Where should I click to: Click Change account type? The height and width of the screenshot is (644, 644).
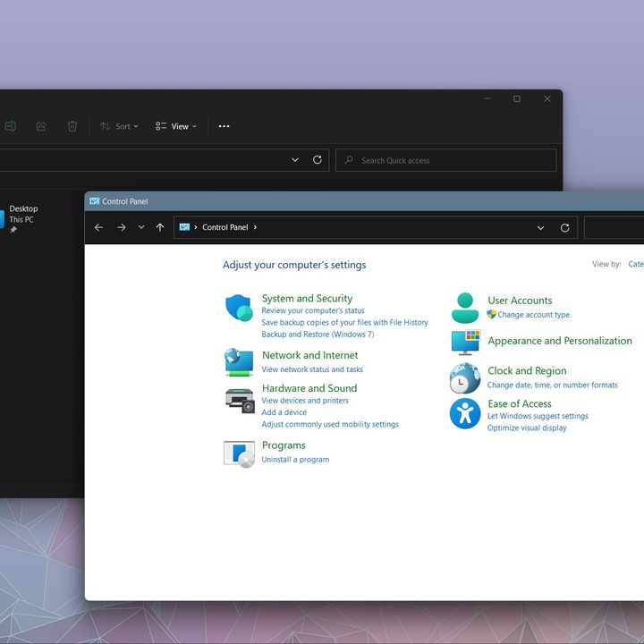point(533,315)
